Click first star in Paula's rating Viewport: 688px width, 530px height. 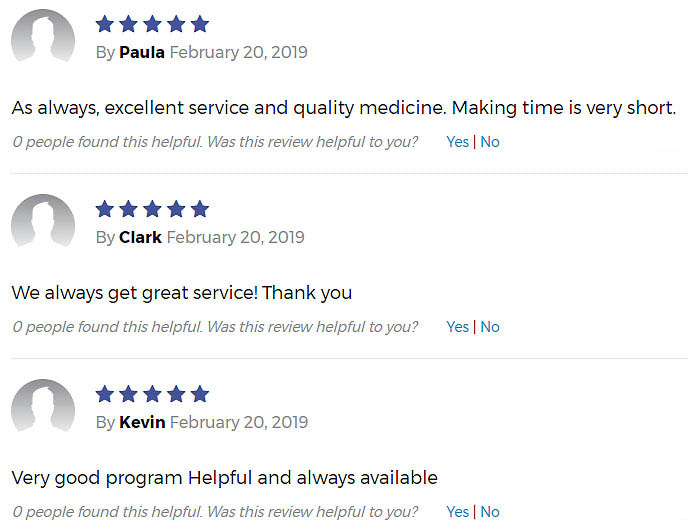(105, 24)
